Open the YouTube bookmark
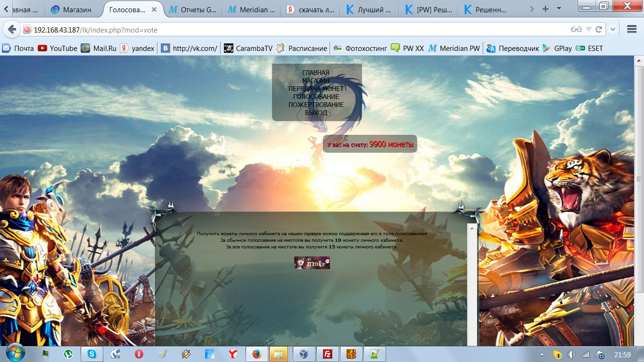Image resolution: width=644 pixels, height=362 pixels. coord(58,48)
